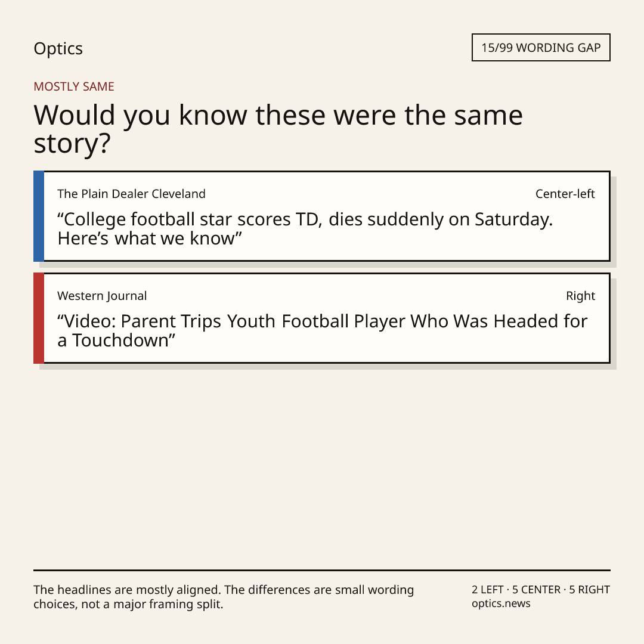Click the Center-left bias label
644x644 pixels.
pyautogui.click(x=565, y=194)
